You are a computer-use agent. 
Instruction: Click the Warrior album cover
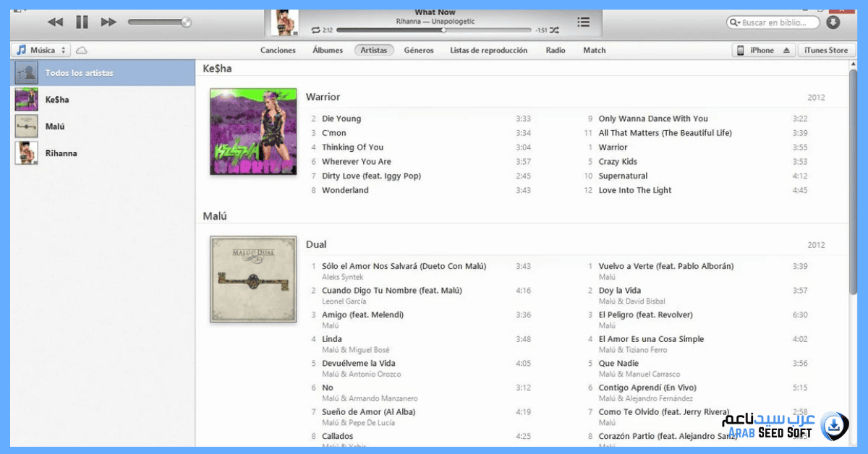point(253,132)
